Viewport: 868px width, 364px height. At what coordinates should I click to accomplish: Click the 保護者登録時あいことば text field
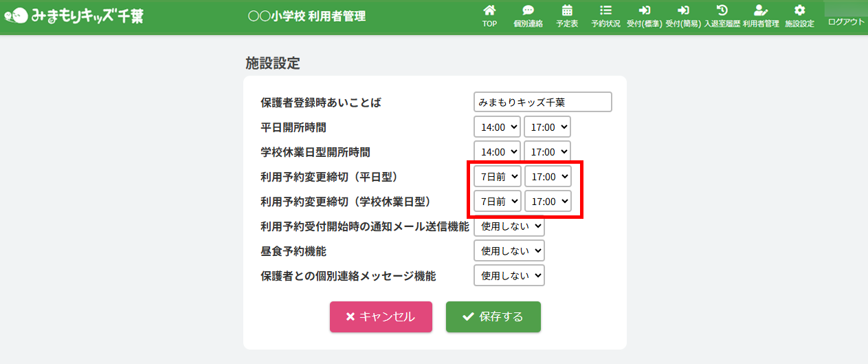pyautogui.click(x=542, y=102)
